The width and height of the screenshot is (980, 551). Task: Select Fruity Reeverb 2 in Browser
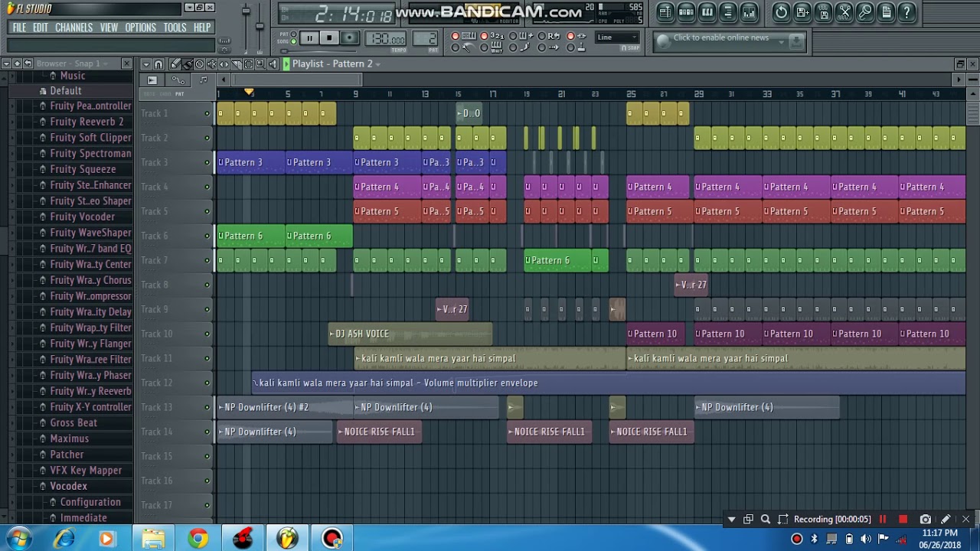coord(87,122)
